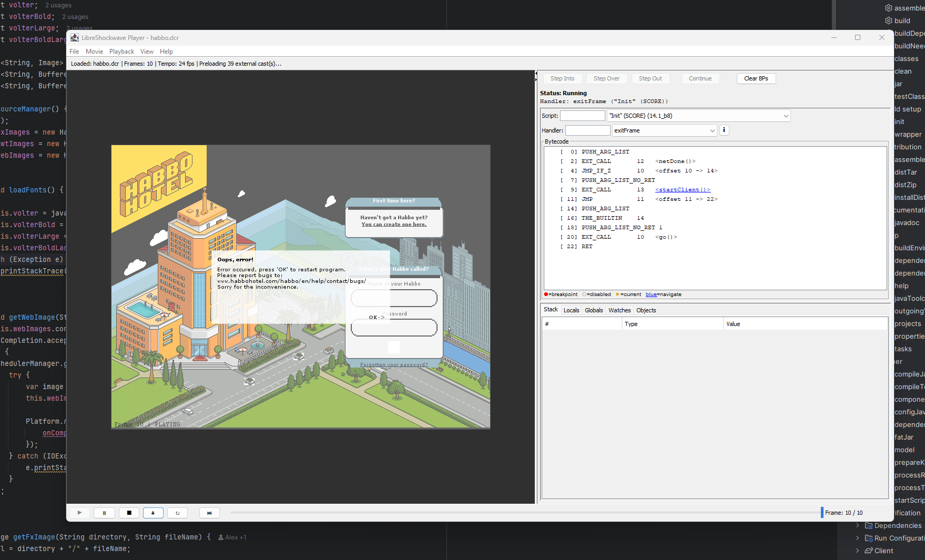Click the 'clean' task in IDE Gradle panel

[x=903, y=71]
